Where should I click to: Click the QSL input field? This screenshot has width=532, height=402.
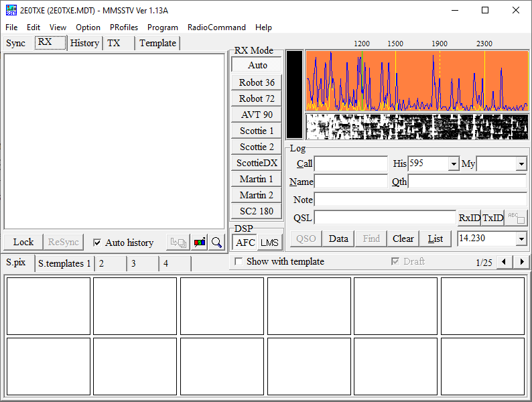click(x=385, y=218)
